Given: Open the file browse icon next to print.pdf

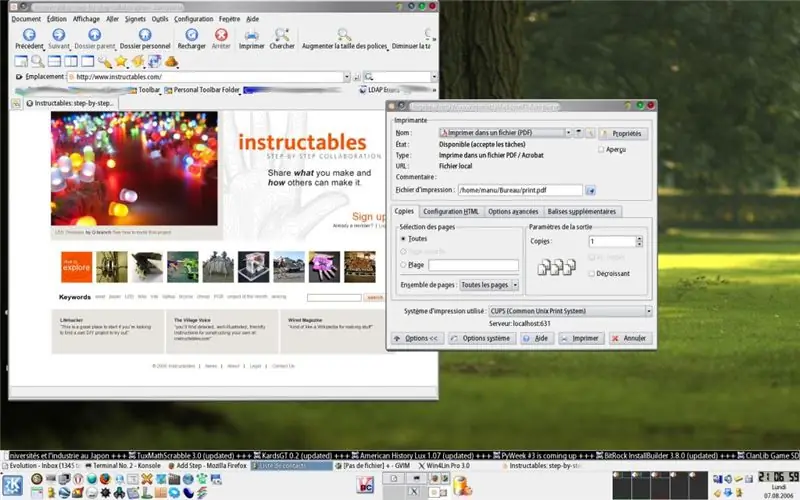Looking at the screenshot, I should tap(590, 190).
